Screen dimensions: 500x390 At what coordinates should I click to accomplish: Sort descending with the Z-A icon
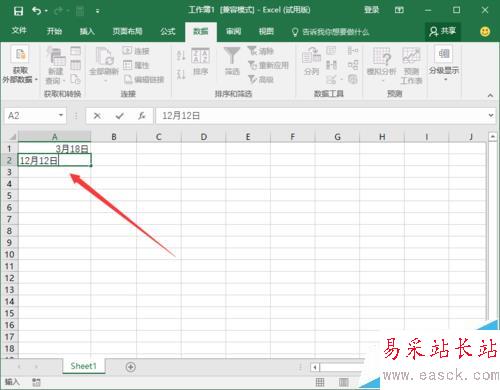click(181, 74)
